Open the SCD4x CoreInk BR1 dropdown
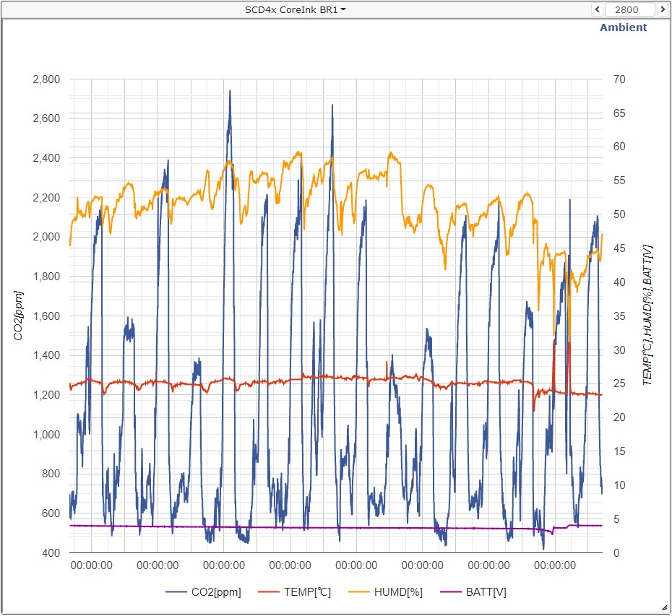The image size is (672, 616). pos(295,9)
